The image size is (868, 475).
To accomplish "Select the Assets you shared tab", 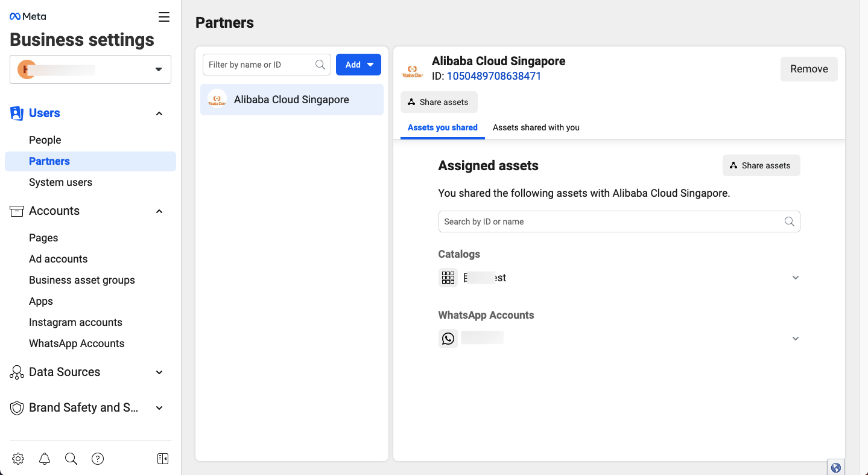I will pyautogui.click(x=442, y=127).
